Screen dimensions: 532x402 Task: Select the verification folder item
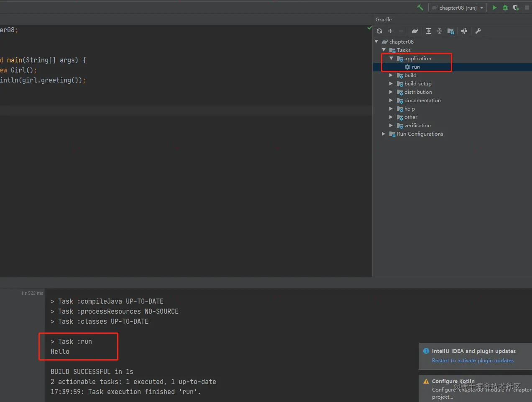(x=417, y=126)
